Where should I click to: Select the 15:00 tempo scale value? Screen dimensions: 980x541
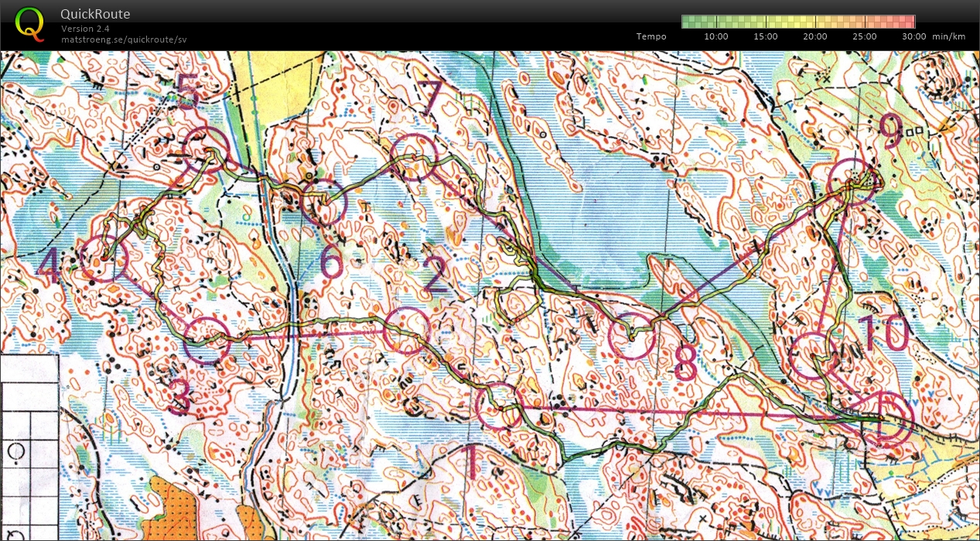(766, 36)
